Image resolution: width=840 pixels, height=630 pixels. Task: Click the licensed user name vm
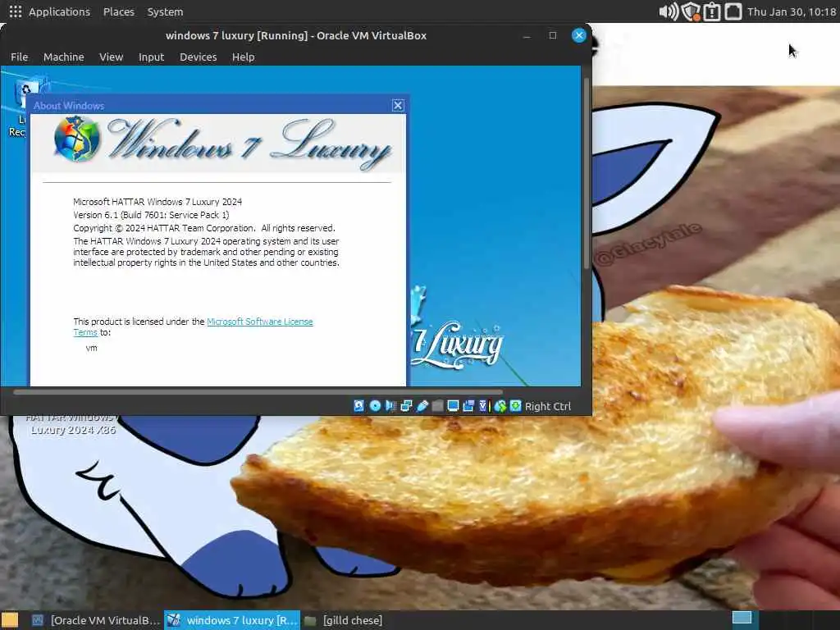point(91,348)
